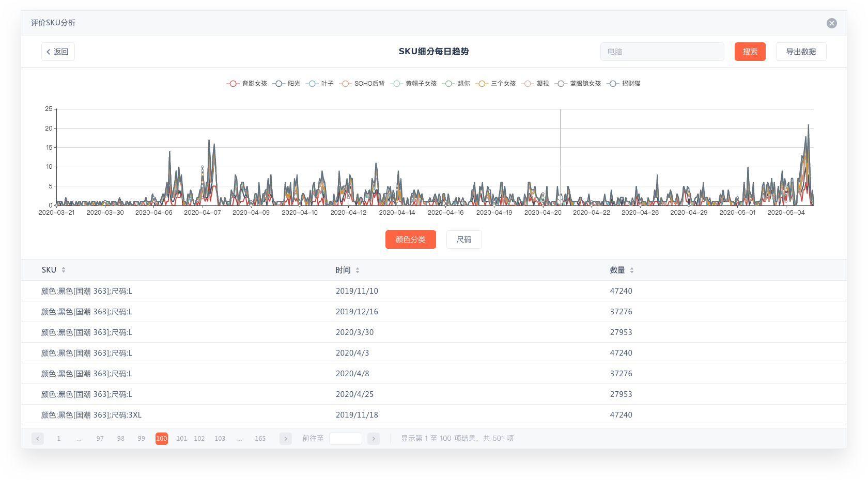Open page 103 in pagination
The width and height of the screenshot is (868, 480).
point(220,439)
